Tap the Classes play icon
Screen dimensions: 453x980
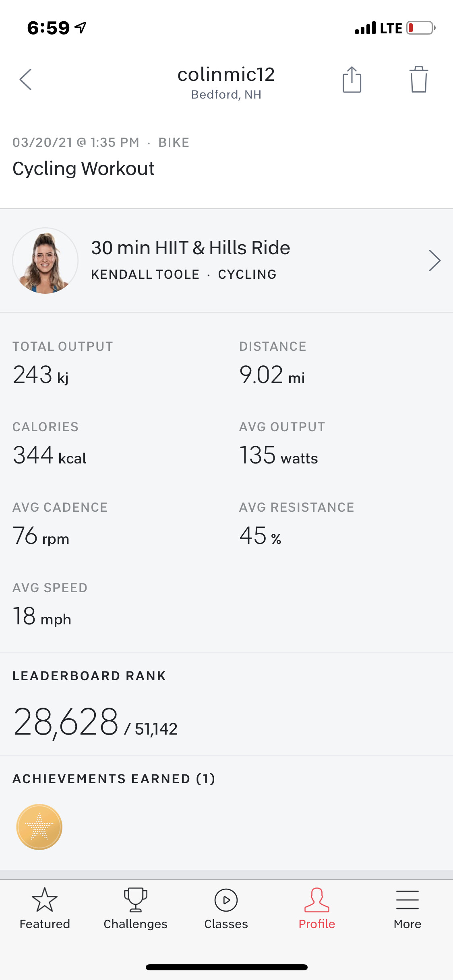click(226, 900)
